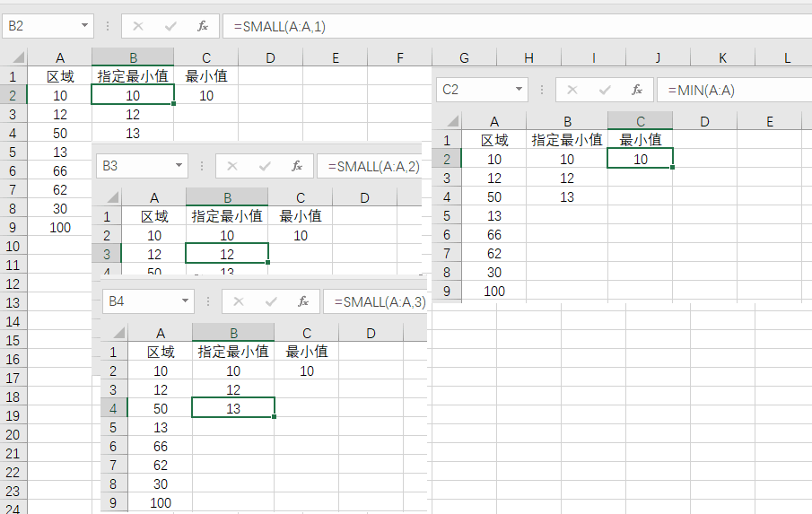Viewport: 812px width, 514px height.
Task: Click cancel X icon in B3 formula bar
Action: pyautogui.click(x=232, y=166)
